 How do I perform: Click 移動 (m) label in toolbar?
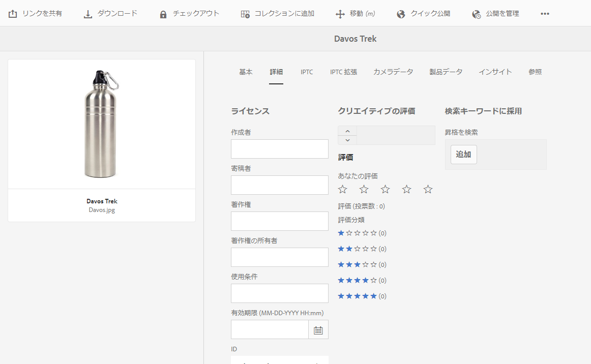[x=362, y=14]
